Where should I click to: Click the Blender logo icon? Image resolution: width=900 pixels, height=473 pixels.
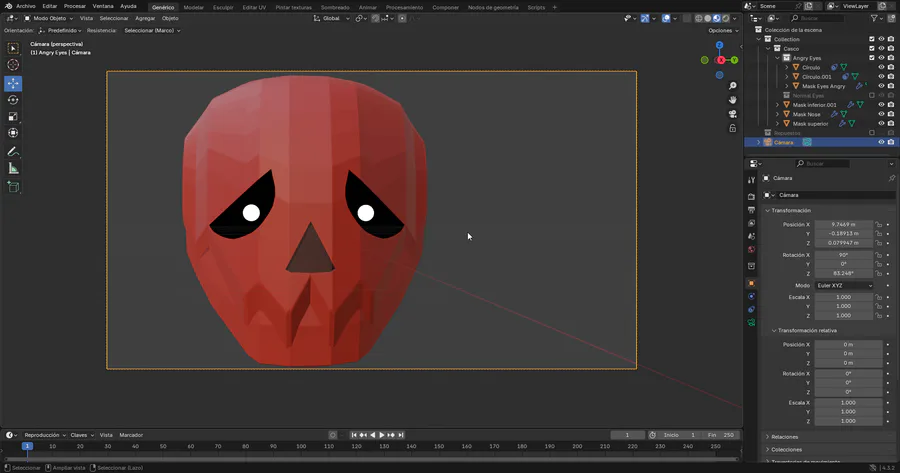click(x=8, y=6)
